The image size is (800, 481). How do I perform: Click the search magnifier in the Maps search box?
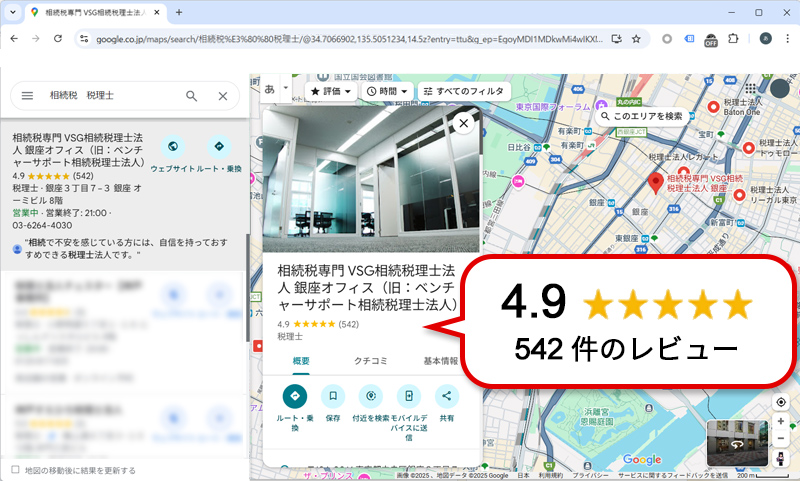(191, 95)
